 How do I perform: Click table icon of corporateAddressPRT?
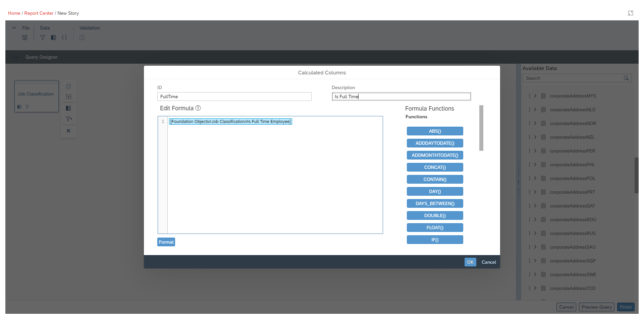(x=543, y=192)
